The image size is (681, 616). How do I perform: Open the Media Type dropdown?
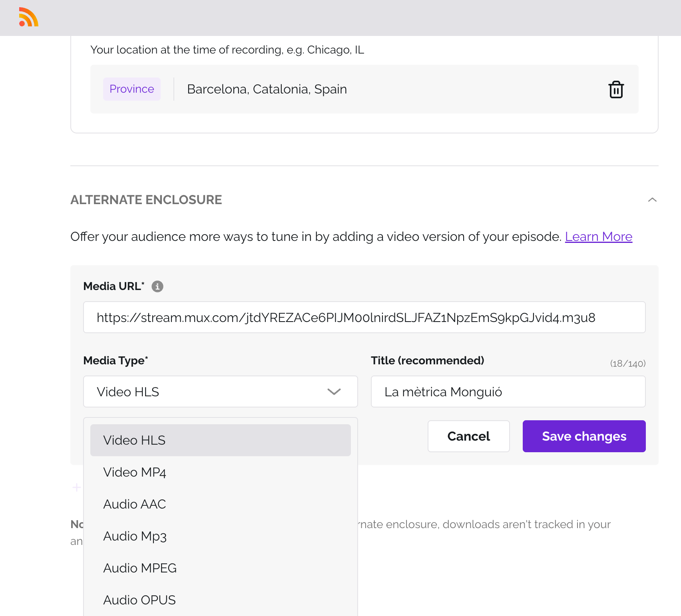(x=220, y=391)
